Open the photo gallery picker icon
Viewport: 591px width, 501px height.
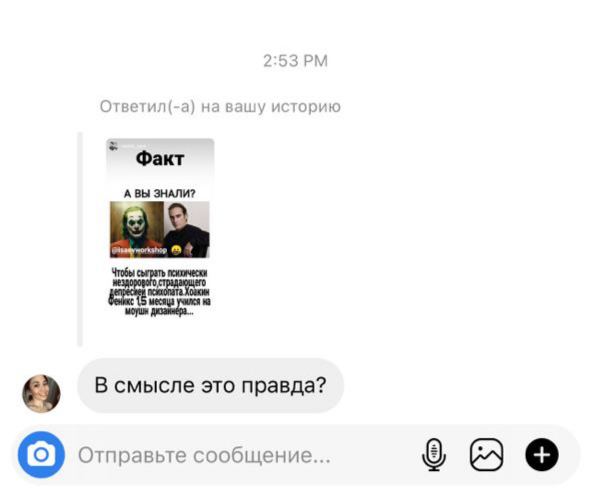point(487,454)
